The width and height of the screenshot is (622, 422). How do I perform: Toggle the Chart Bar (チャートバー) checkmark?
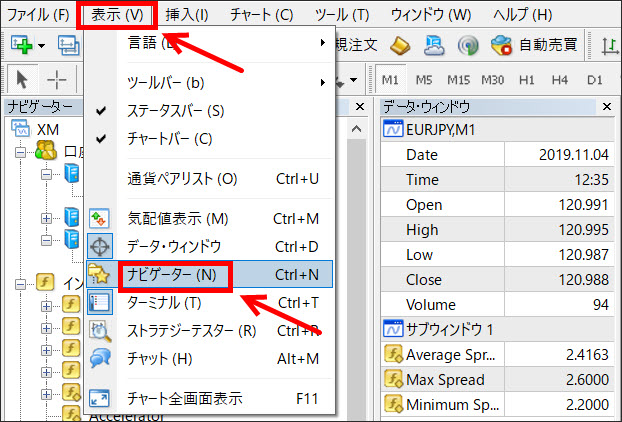(170, 138)
